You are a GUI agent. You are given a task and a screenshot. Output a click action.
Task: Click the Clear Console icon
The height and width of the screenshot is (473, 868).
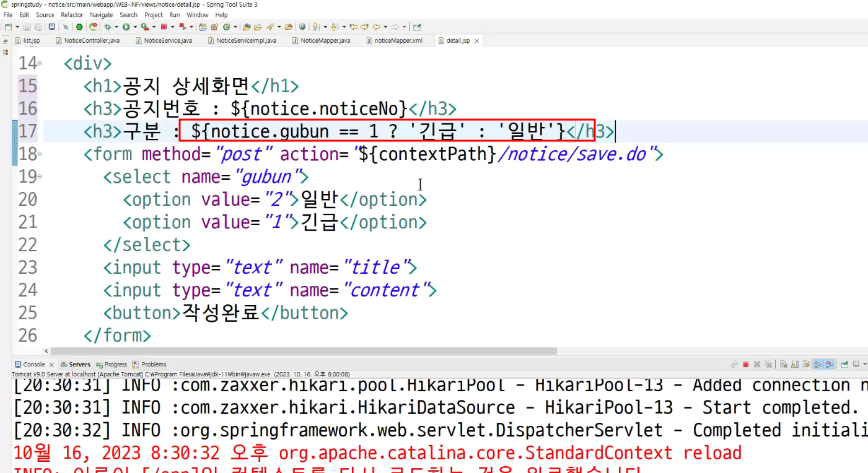click(783, 365)
